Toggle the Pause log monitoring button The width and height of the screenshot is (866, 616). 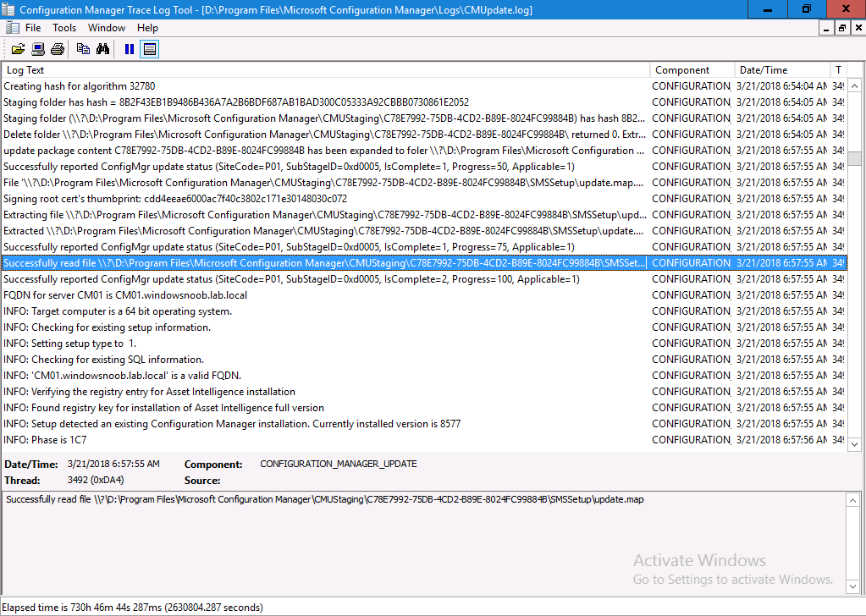coord(130,49)
